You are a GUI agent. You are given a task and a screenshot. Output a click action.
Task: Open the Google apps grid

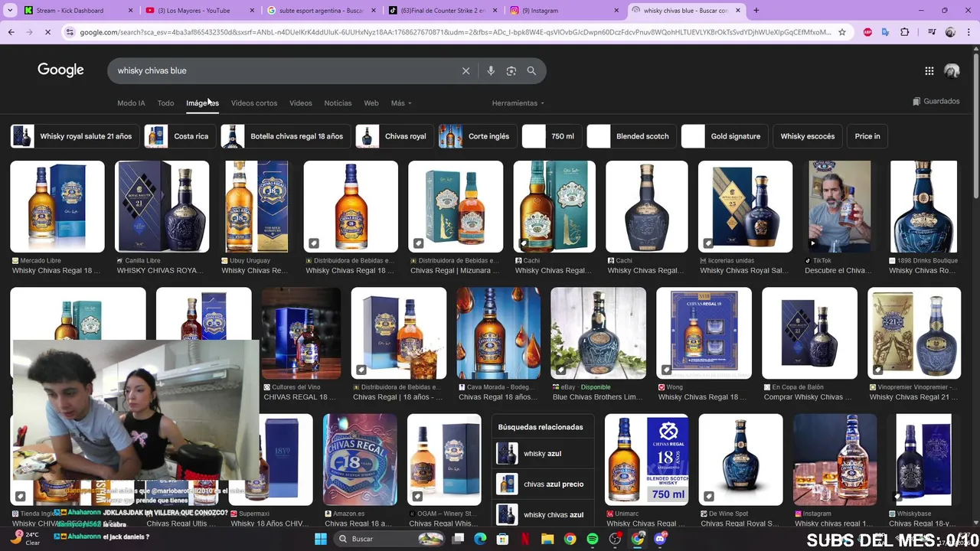(929, 70)
